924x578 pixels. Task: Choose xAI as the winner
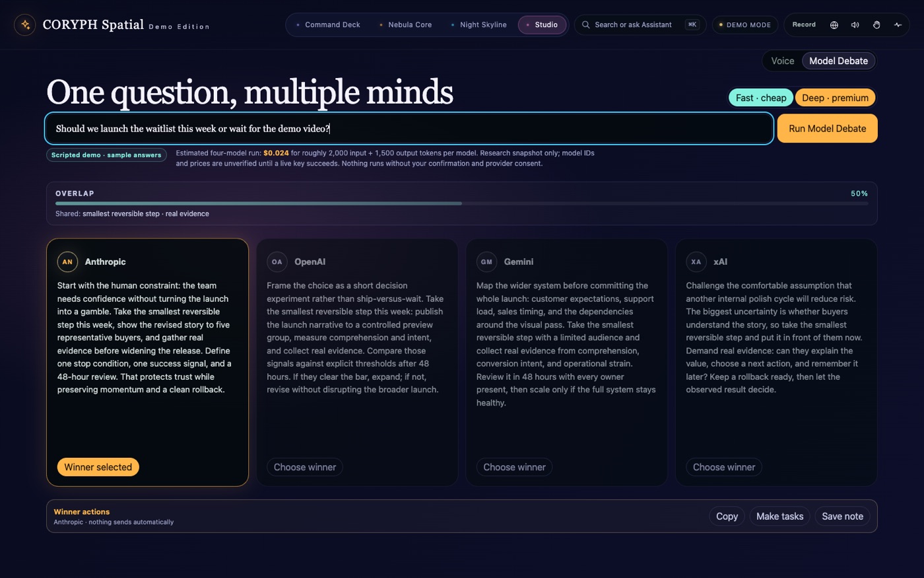point(724,467)
